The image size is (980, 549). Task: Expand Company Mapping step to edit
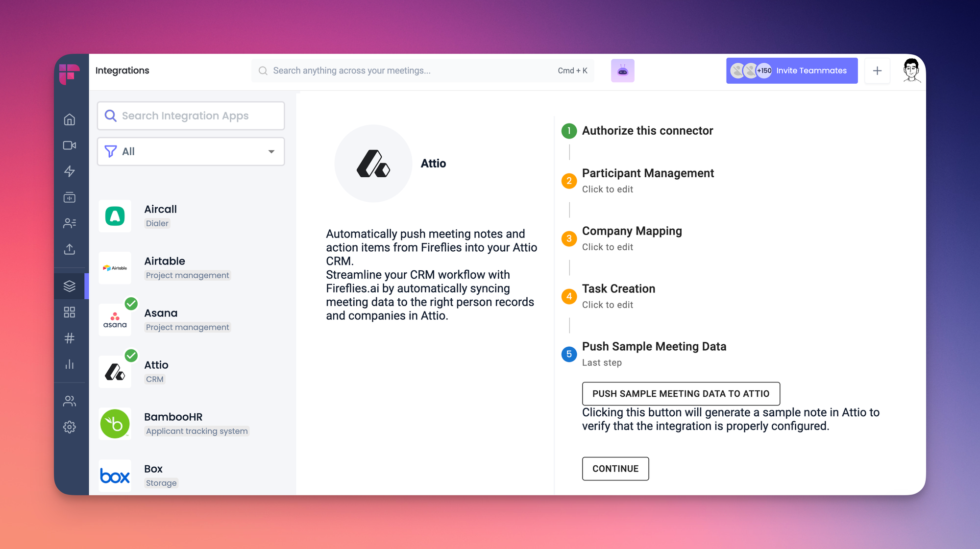pyautogui.click(x=632, y=238)
